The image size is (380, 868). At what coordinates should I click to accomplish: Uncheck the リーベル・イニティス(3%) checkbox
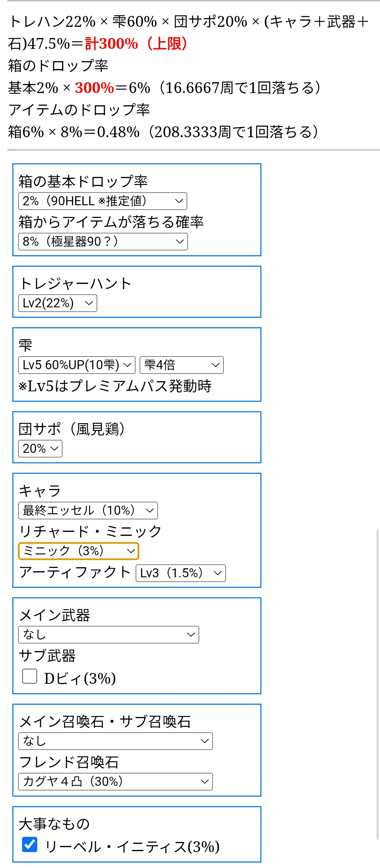pyautogui.click(x=30, y=844)
